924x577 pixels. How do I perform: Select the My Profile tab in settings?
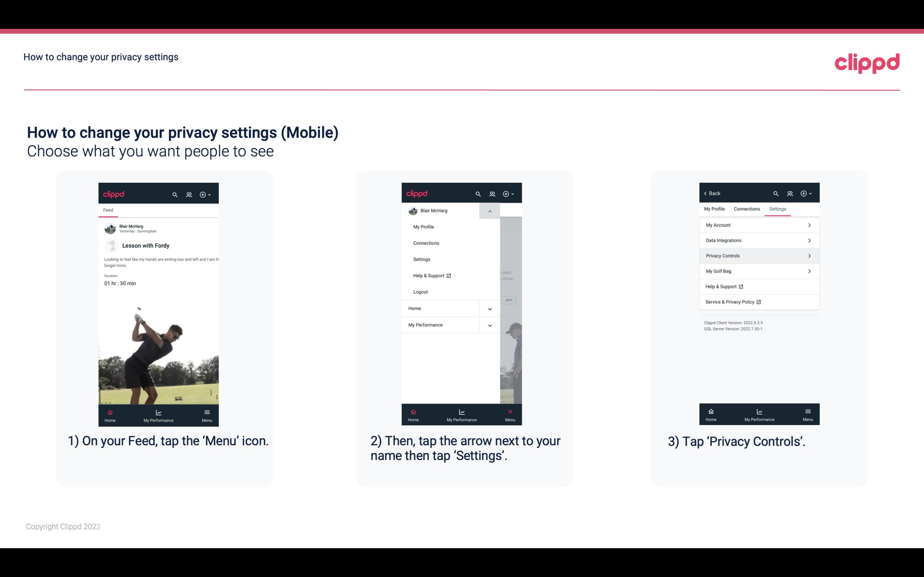tap(715, 209)
